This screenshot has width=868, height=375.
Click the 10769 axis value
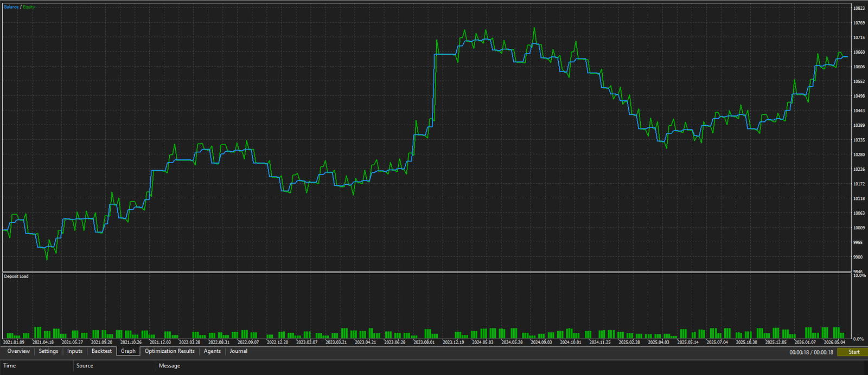click(x=859, y=23)
